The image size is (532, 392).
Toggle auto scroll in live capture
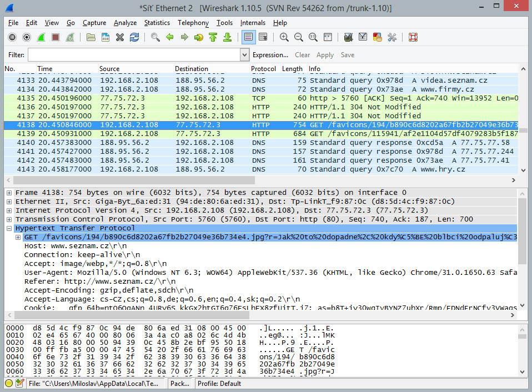(x=263, y=37)
